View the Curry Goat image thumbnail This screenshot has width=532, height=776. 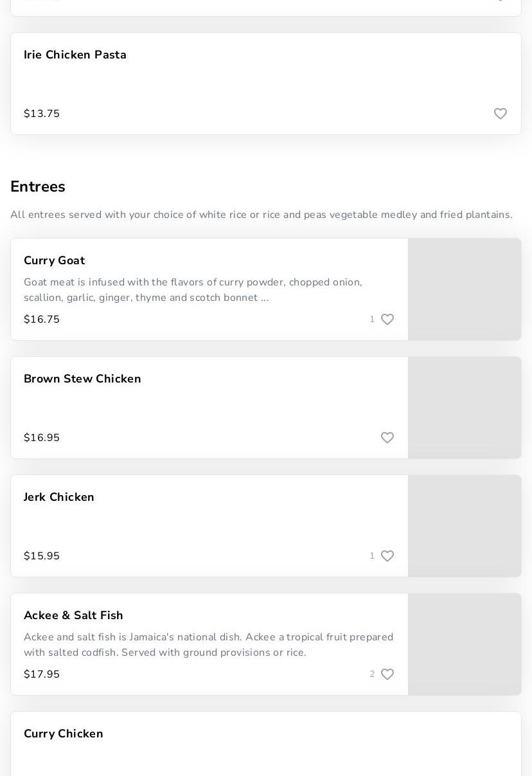(x=465, y=289)
